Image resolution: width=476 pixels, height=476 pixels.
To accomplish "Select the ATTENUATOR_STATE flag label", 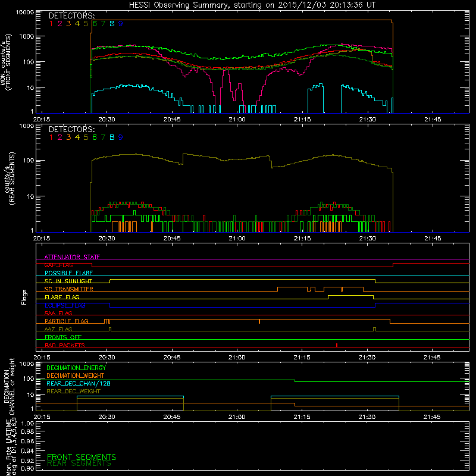I will click(72, 257).
